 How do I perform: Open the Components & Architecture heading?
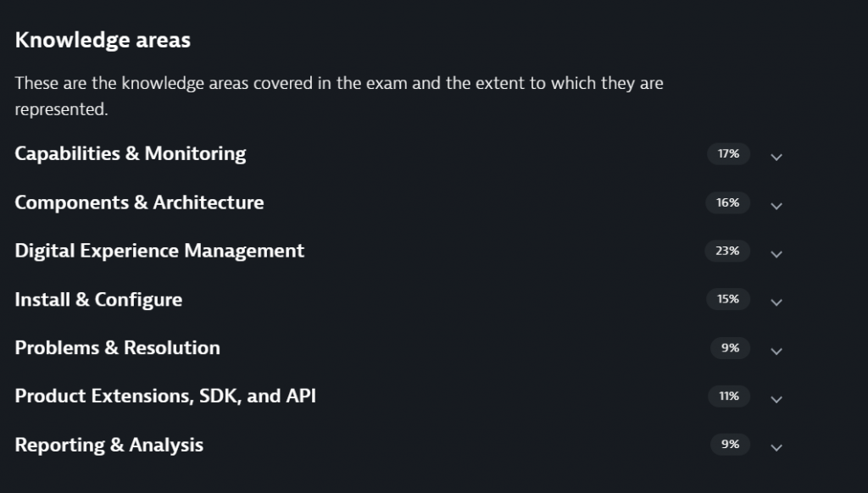[x=139, y=202]
